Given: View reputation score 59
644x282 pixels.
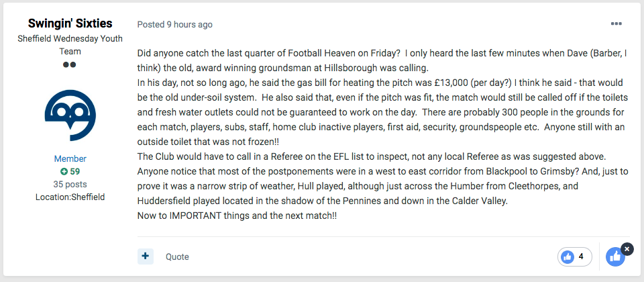Looking at the screenshot, I should point(74,171).
